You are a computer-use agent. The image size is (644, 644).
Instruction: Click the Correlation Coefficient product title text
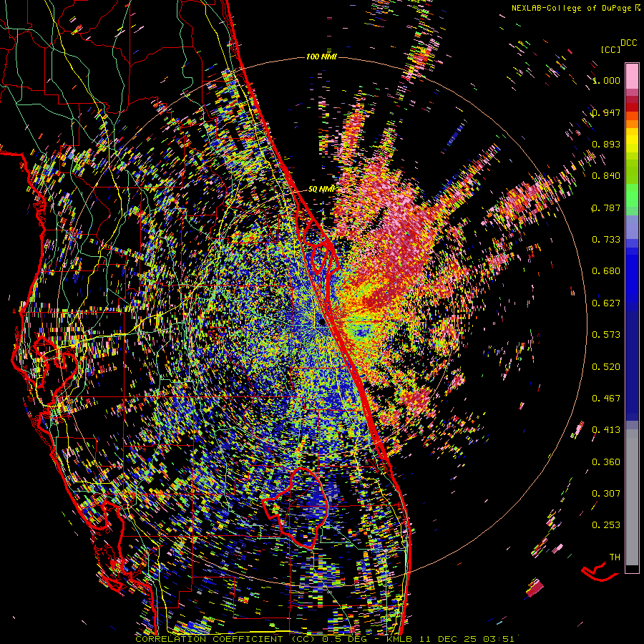(225, 639)
